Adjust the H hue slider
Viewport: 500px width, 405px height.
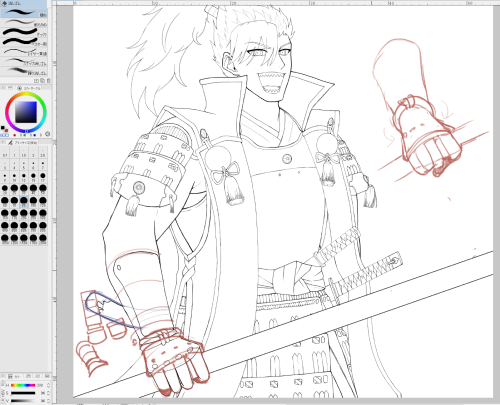[x=23, y=385]
